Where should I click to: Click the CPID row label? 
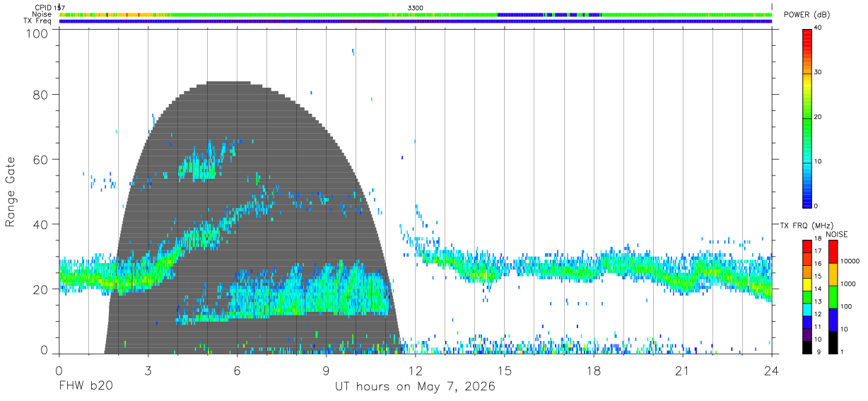click(x=43, y=8)
